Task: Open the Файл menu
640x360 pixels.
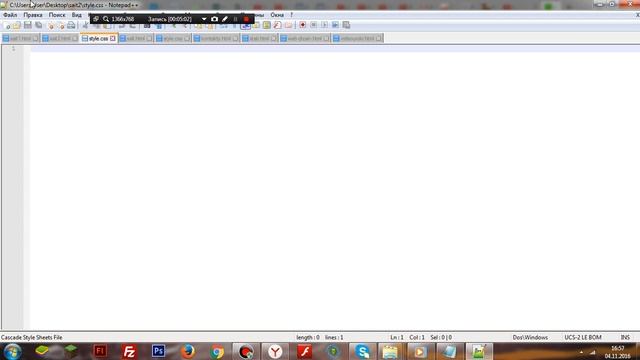Action: click(10, 15)
